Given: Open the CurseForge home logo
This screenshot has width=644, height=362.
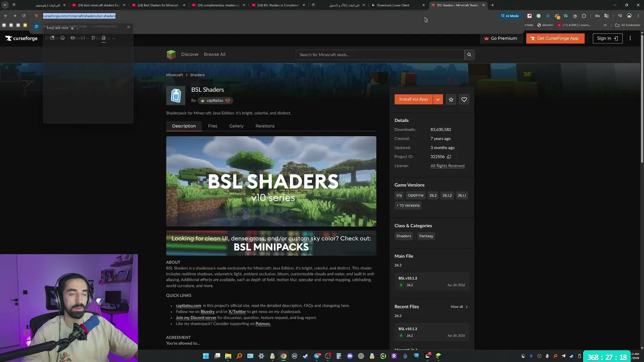Looking at the screenshot, I should pyautogui.click(x=22, y=38).
